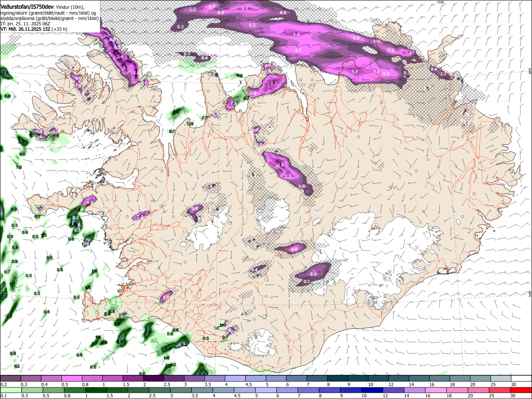Viewport: 532px width, 399px height.
Task: Click the 2.4 rain value off southwest coast
Action: [168, 348]
